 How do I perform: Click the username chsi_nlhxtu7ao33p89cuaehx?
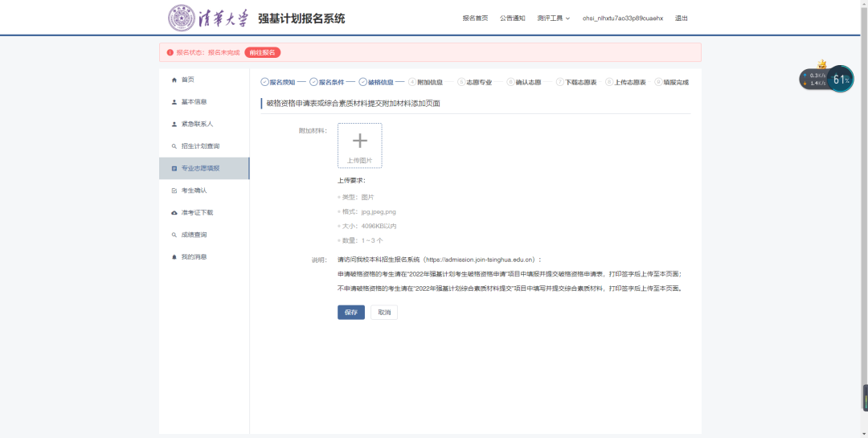[622, 18]
